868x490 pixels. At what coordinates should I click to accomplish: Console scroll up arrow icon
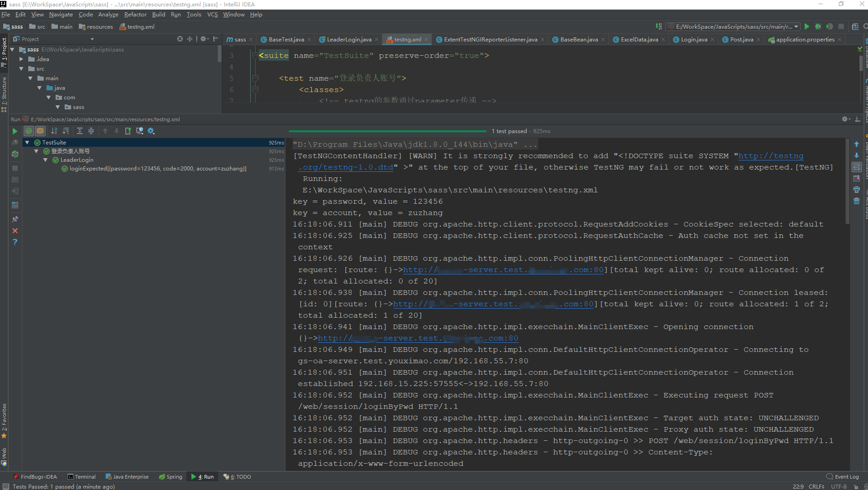click(857, 144)
